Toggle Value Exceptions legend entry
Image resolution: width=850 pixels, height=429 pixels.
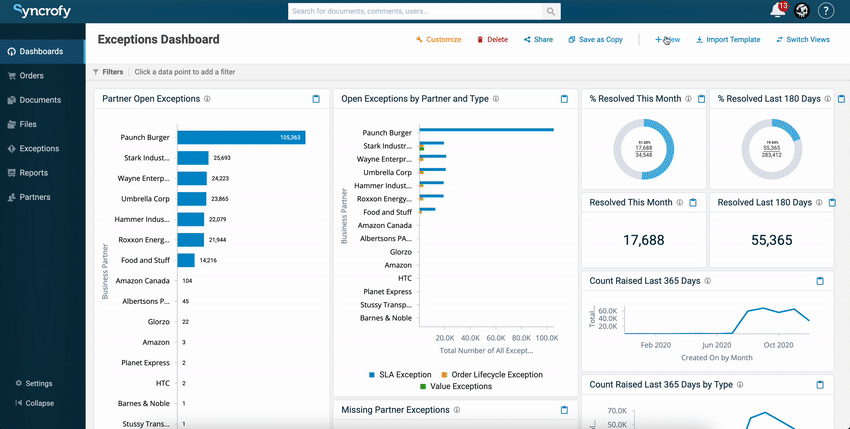(456, 387)
